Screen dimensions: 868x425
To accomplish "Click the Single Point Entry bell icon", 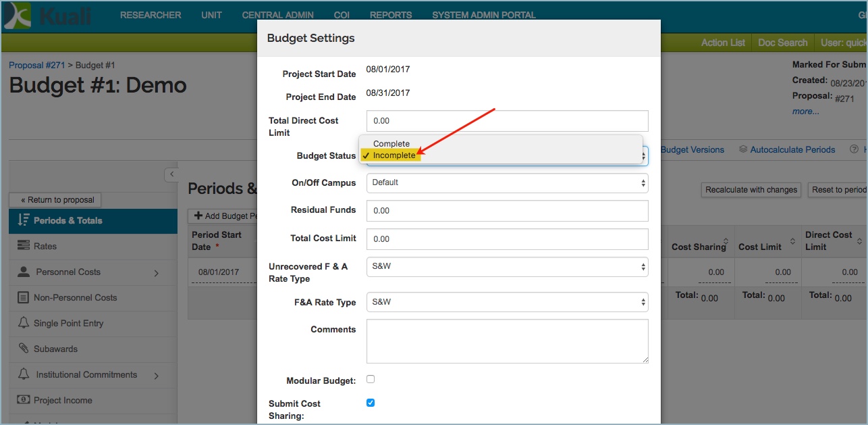I will pos(24,323).
